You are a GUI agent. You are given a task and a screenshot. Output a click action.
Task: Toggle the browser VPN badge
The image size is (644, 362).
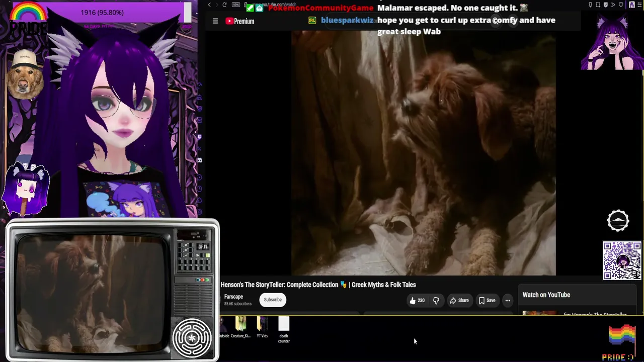coord(236,5)
